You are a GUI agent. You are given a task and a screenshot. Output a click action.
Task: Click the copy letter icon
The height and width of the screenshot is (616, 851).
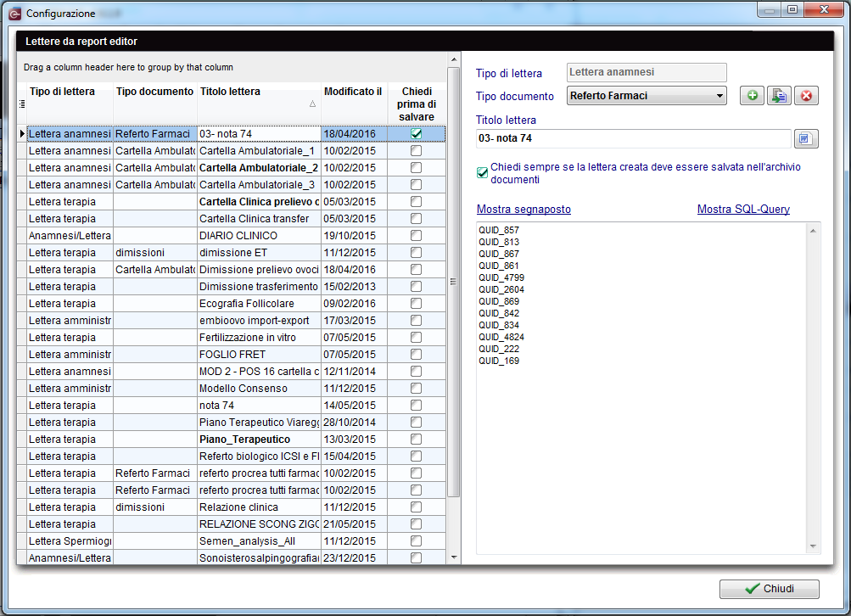point(779,96)
